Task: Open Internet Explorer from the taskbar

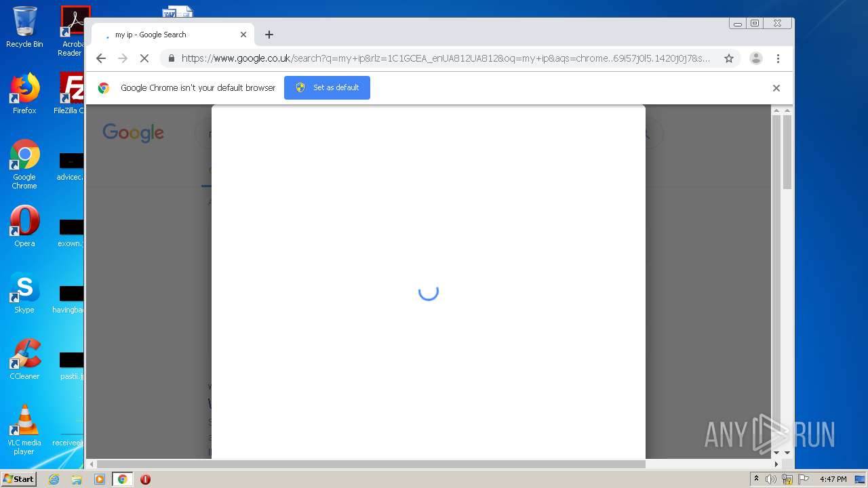Action: point(54,479)
